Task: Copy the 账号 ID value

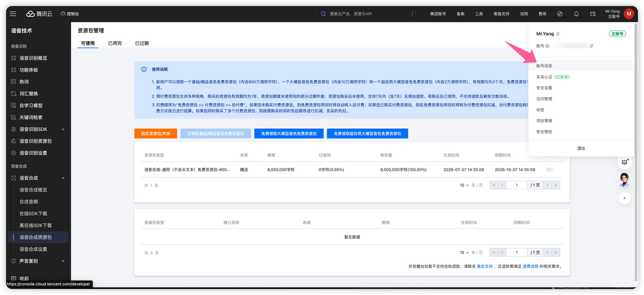Action: pyautogui.click(x=592, y=46)
